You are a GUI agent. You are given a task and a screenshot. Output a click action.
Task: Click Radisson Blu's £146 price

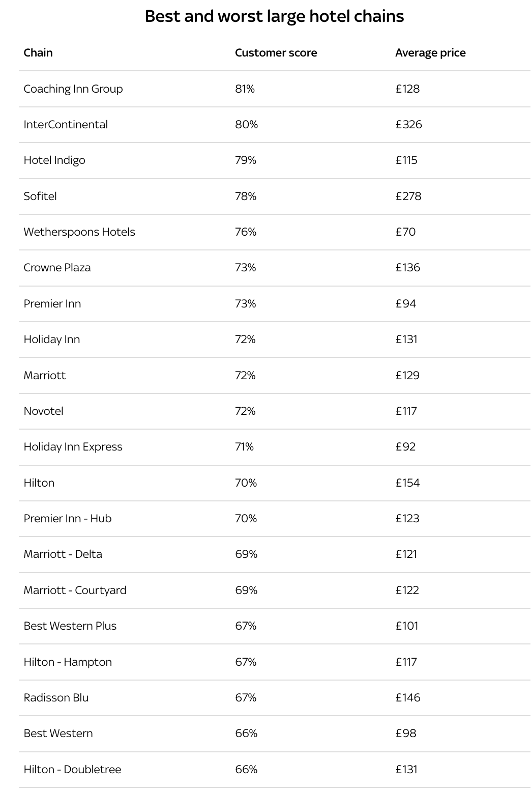click(x=408, y=698)
